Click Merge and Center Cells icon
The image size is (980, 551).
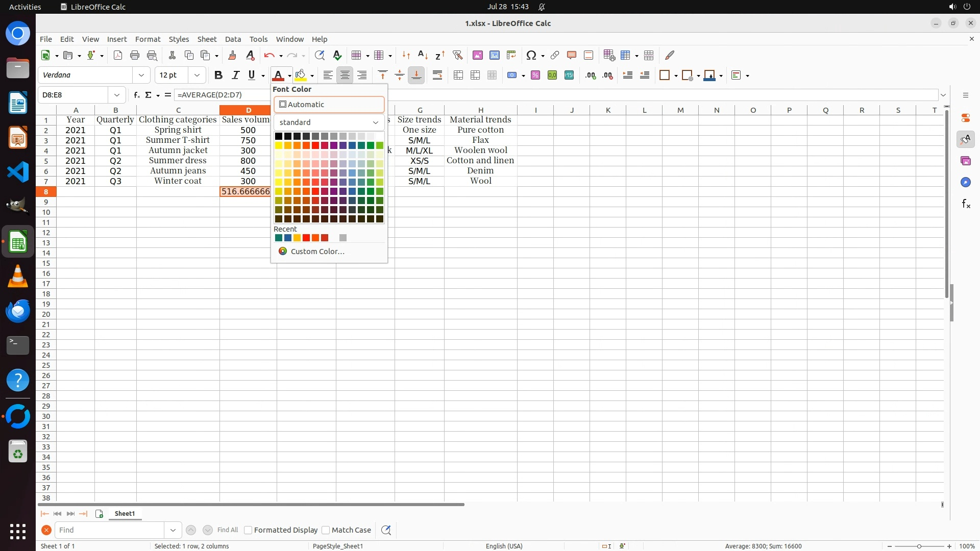458,76
